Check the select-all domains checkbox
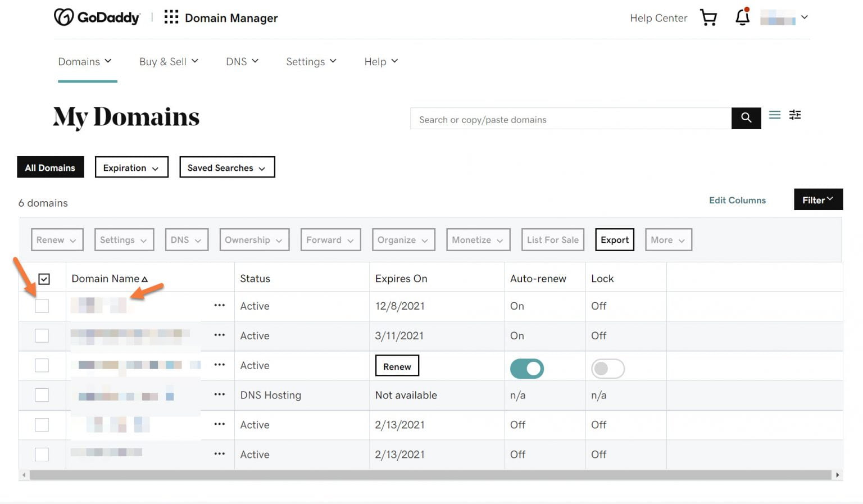The height and width of the screenshot is (504, 863). click(x=44, y=278)
